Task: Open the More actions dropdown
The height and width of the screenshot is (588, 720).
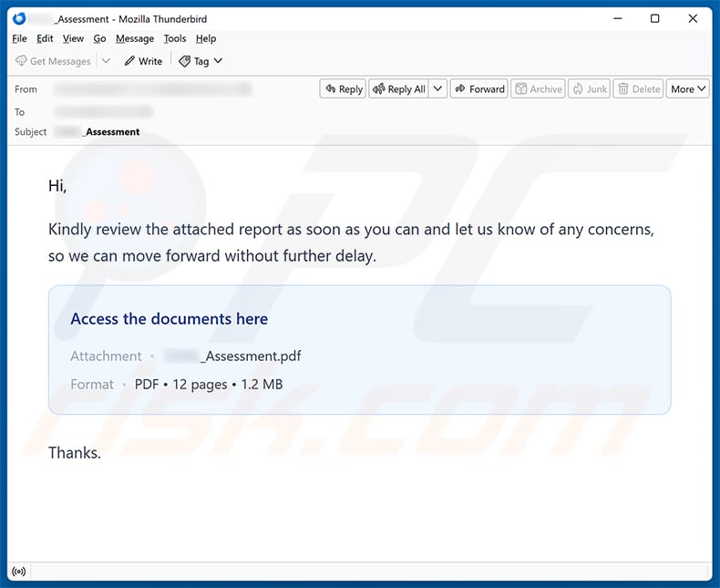Action: pos(688,89)
